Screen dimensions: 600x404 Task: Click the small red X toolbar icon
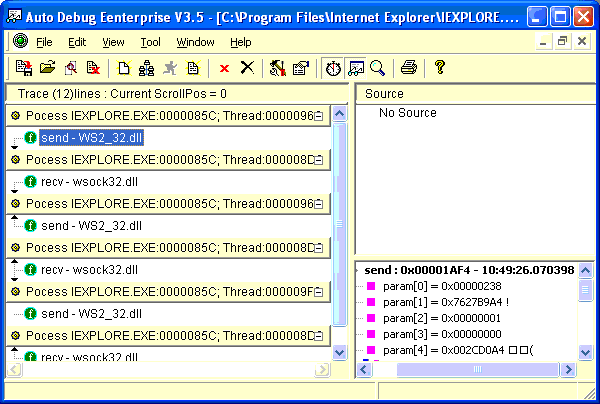(x=225, y=68)
